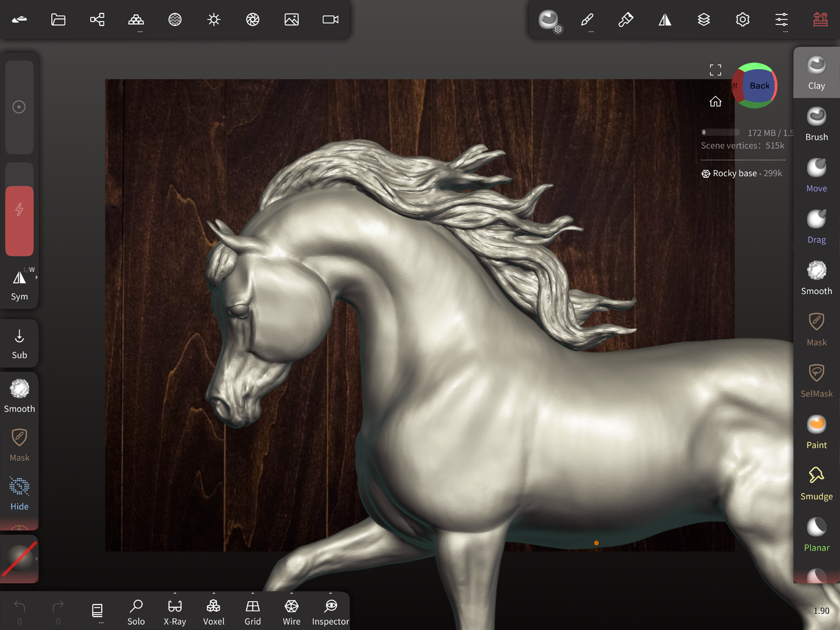Pick the Smudge tool in right panel
Viewport: 840px width, 630px height.
[x=816, y=484]
